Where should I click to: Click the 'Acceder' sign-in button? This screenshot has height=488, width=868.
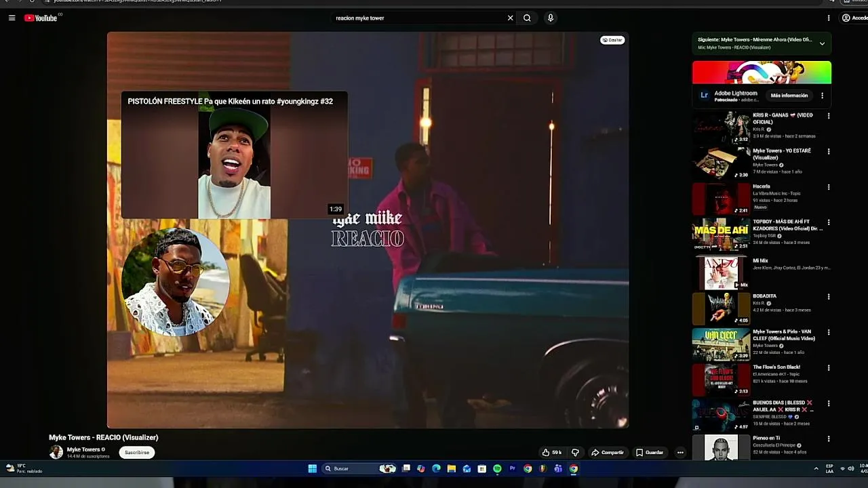tap(854, 18)
